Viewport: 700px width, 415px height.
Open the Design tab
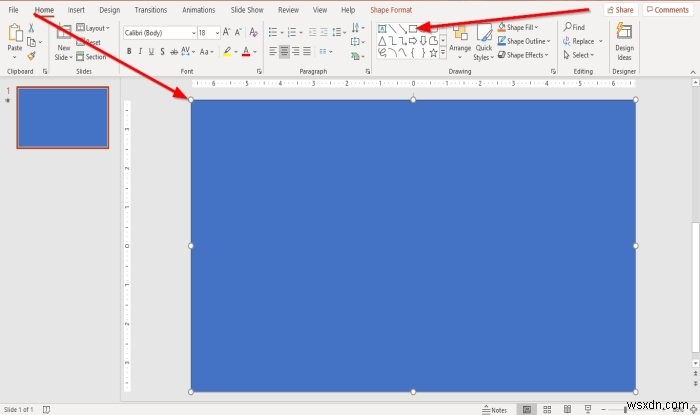pos(109,10)
